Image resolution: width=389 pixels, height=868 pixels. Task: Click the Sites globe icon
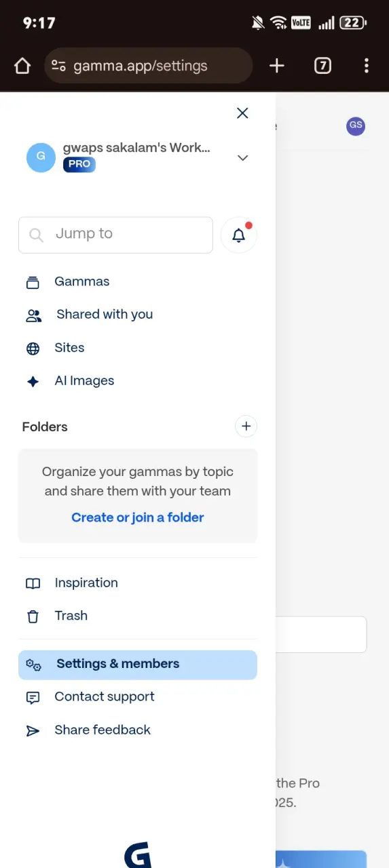[33, 349]
